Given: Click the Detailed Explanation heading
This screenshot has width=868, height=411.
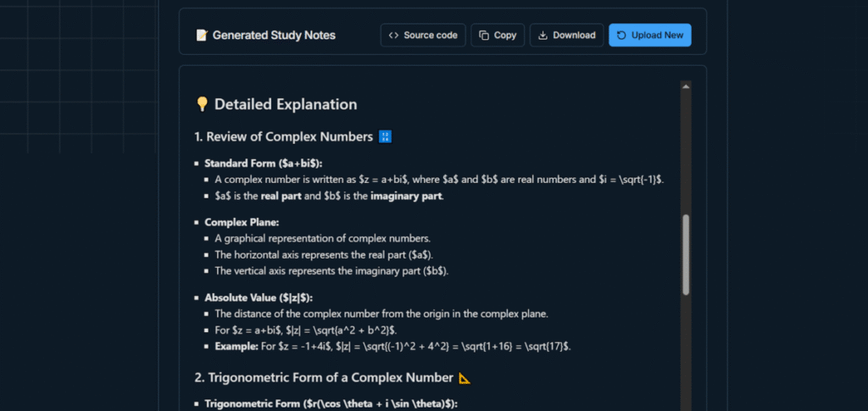Looking at the screenshot, I should point(286,104).
